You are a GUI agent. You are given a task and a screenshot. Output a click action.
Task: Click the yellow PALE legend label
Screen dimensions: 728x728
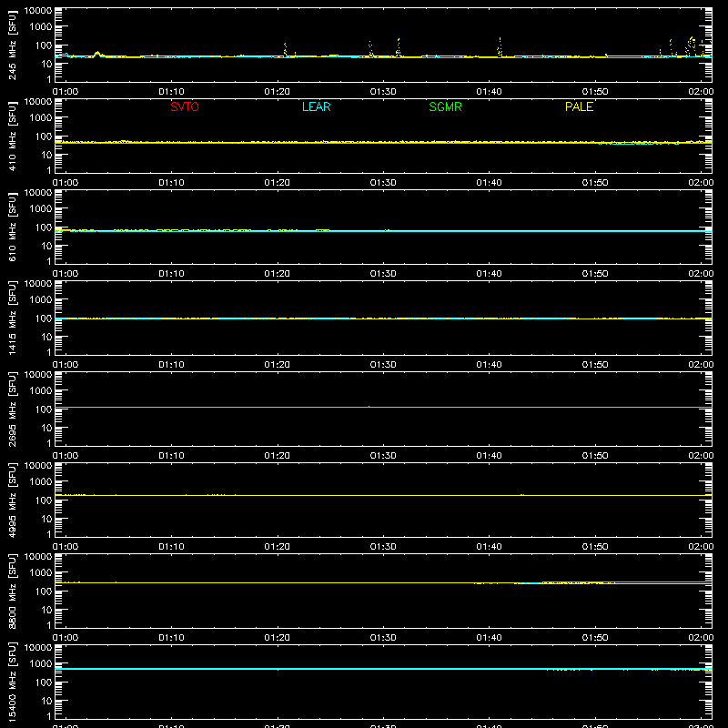tap(579, 106)
